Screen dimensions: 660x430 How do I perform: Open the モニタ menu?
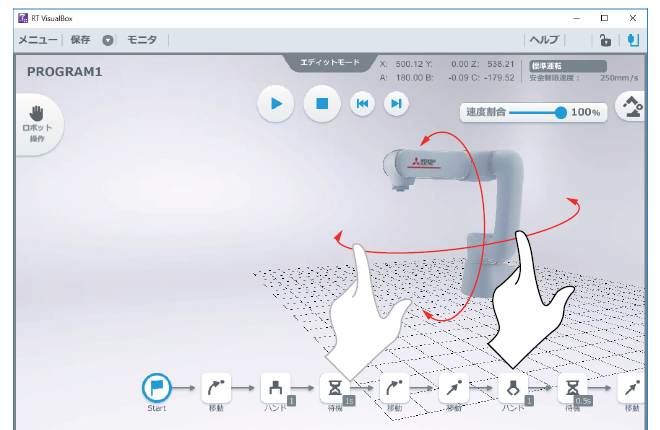coord(143,40)
